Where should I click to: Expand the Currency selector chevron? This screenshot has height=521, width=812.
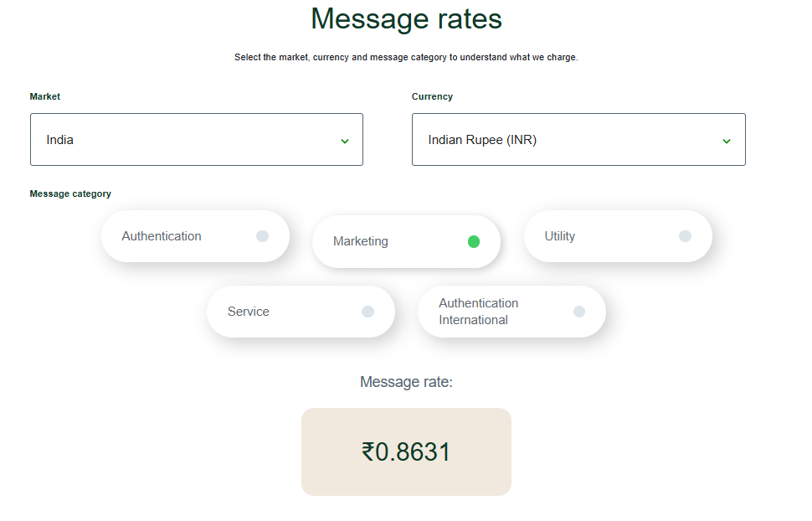point(726,140)
